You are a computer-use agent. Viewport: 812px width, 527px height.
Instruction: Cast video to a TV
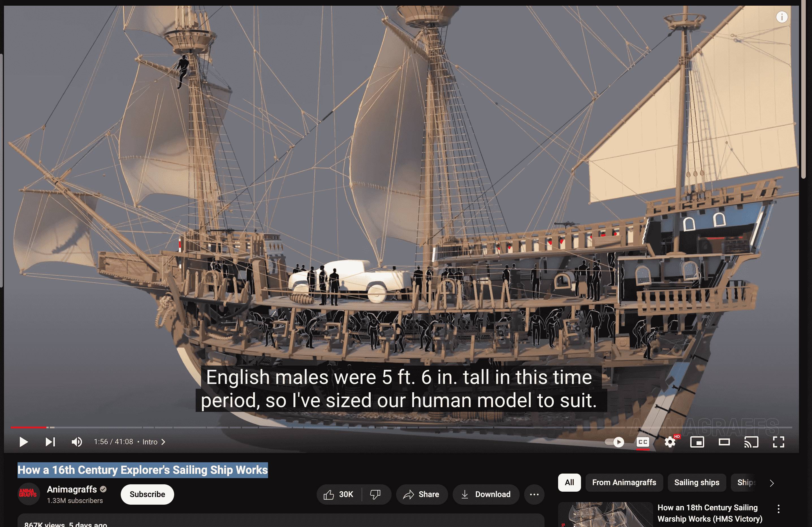751,442
